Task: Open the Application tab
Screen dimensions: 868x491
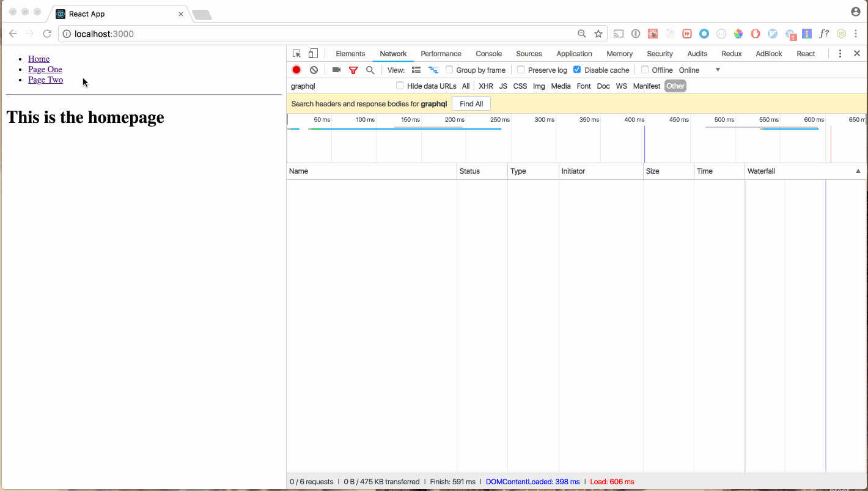Action: point(574,54)
